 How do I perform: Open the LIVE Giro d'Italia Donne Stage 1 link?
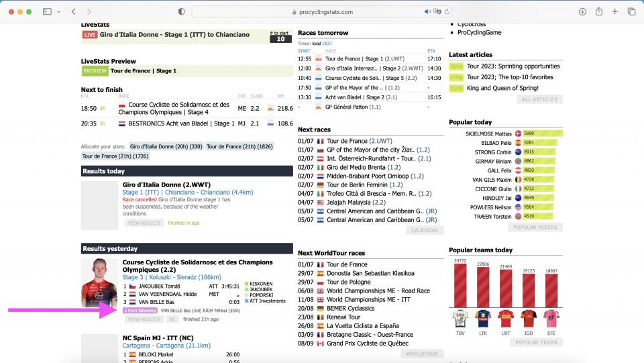[x=174, y=34]
